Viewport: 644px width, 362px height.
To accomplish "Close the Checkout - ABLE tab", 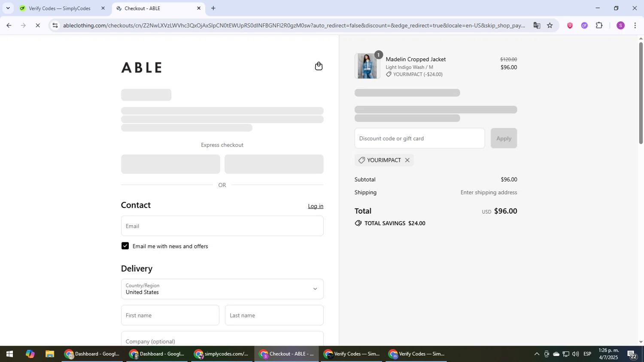I will tap(199, 8).
